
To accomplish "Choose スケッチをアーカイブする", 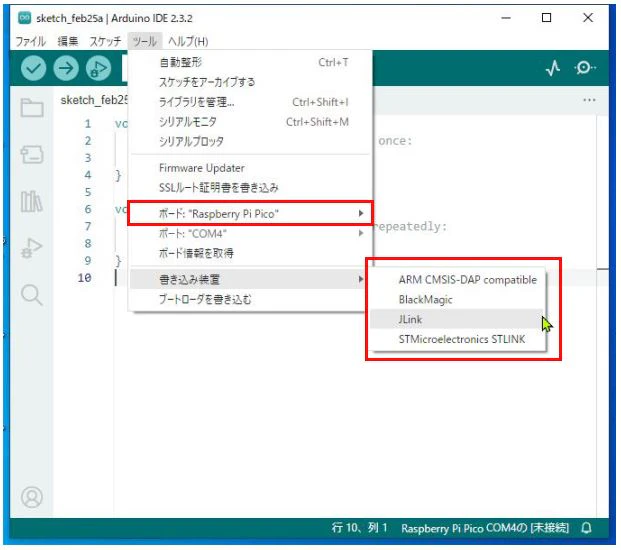I will coord(251,82).
